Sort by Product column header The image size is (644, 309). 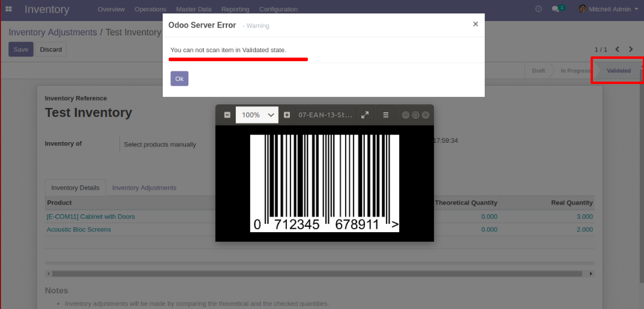tap(59, 203)
